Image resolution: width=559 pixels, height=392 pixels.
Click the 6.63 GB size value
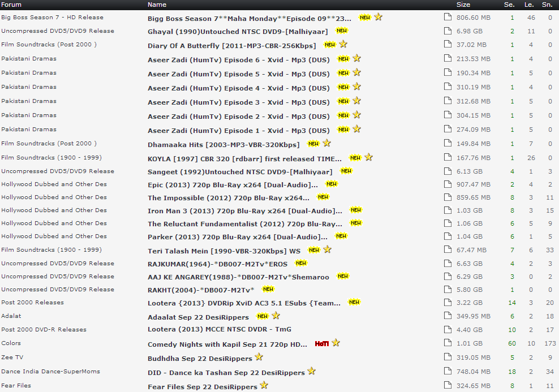pos(470,264)
